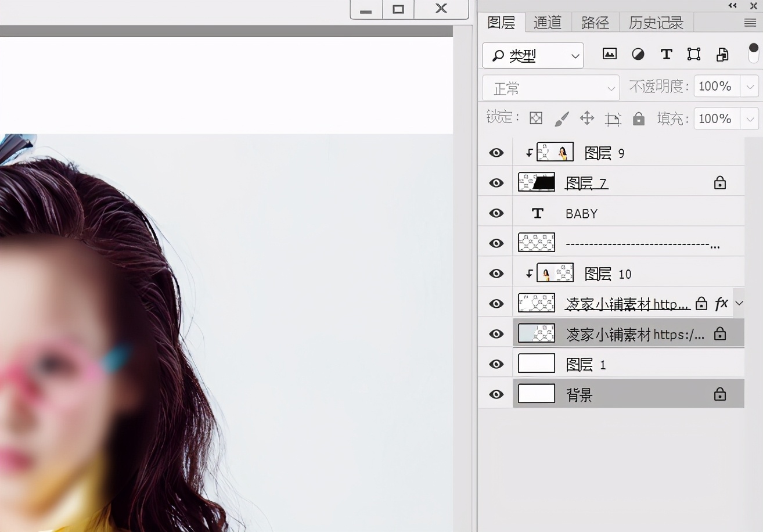The height and width of the screenshot is (532, 763).
Task: Click lock transparent pixels icon
Action: click(x=536, y=118)
